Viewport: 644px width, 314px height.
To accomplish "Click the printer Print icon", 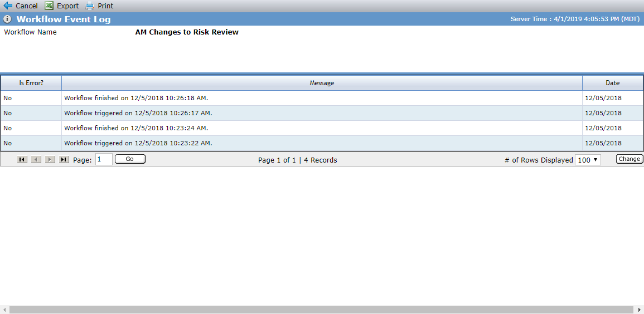I will (x=90, y=6).
